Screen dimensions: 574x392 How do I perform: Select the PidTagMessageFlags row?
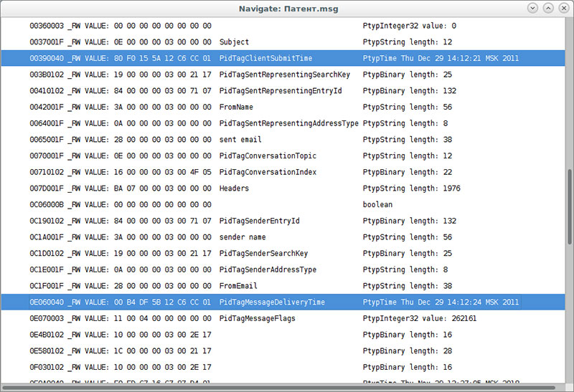[x=257, y=319]
